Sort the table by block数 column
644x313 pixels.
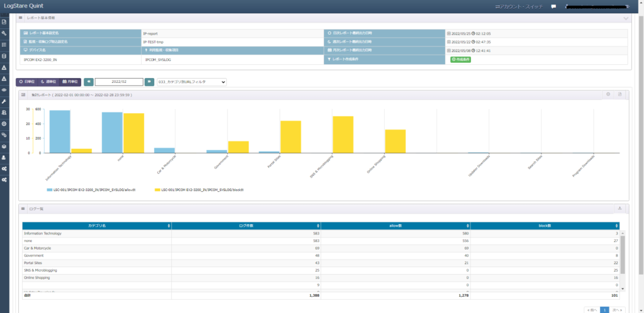point(545,226)
